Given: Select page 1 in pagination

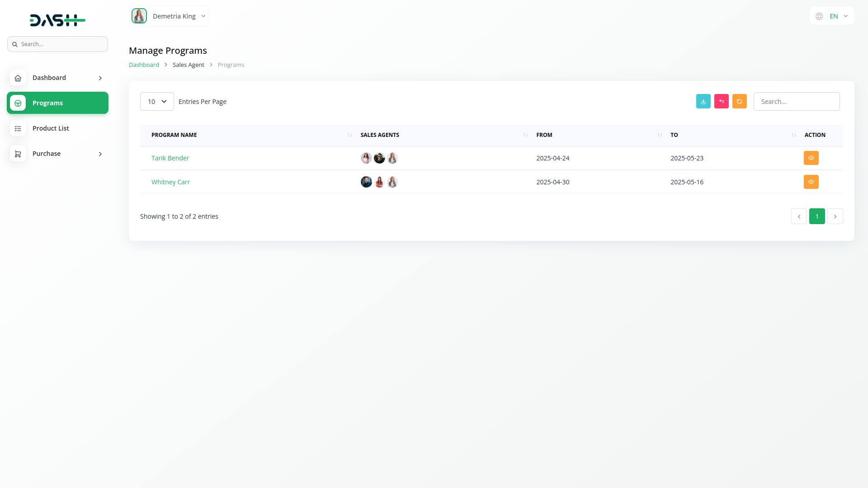Looking at the screenshot, I should click(817, 216).
